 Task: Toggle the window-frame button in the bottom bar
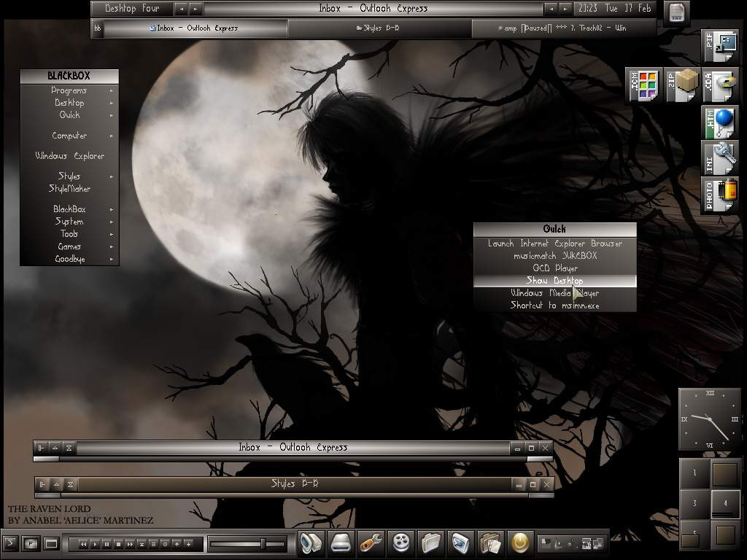coord(51,543)
